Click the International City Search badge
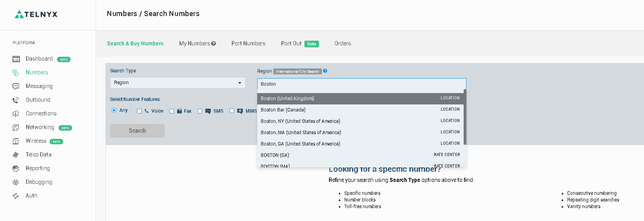Viewport: 644px width, 221px height. pos(297,71)
